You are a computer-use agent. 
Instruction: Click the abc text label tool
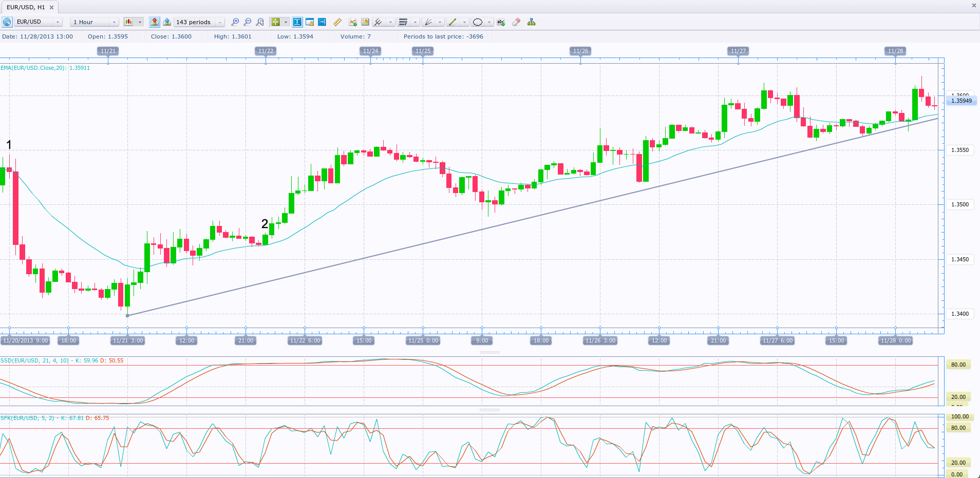pyautogui.click(x=501, y=22)
